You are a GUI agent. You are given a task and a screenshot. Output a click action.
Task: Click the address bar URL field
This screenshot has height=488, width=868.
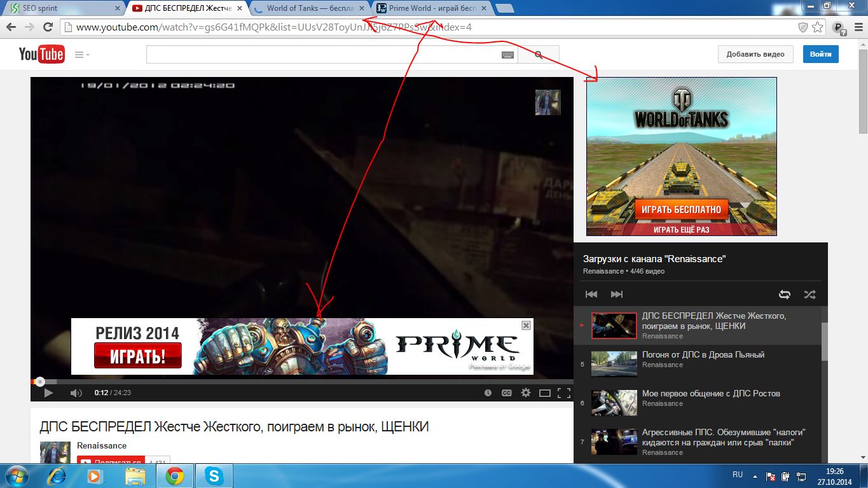click(432, 27)
